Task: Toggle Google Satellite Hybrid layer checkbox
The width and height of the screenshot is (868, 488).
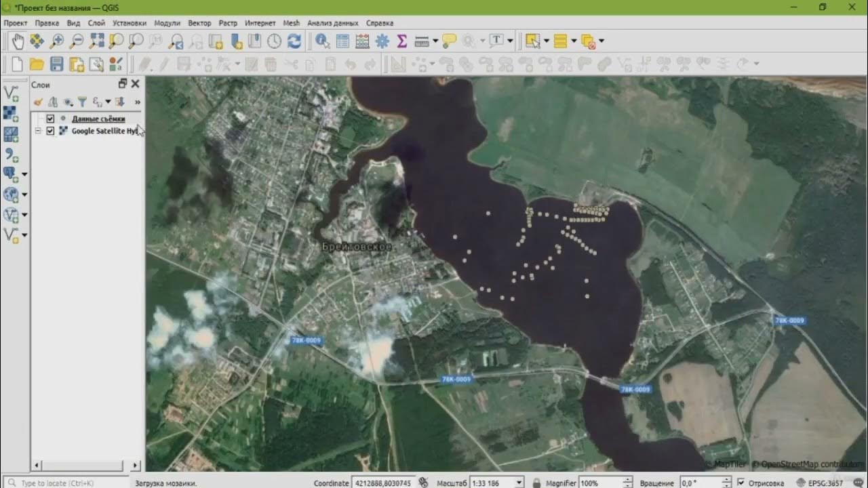Action: tap(50, 131)
